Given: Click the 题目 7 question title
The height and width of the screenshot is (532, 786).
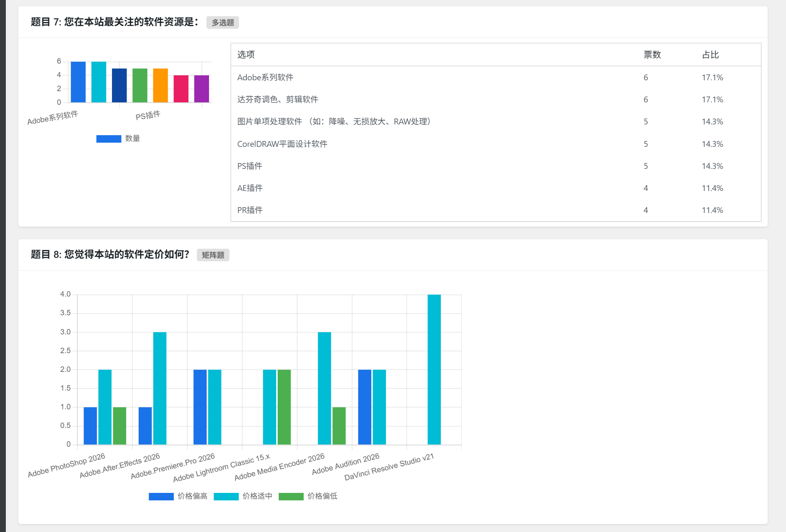Looking at the screenshot, I should click(x=114, y=22).
